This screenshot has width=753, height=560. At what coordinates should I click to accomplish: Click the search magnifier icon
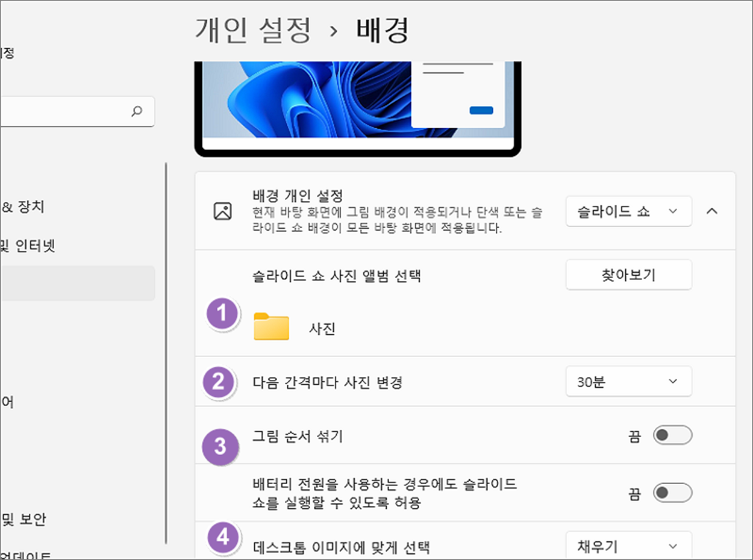[137, 111]
